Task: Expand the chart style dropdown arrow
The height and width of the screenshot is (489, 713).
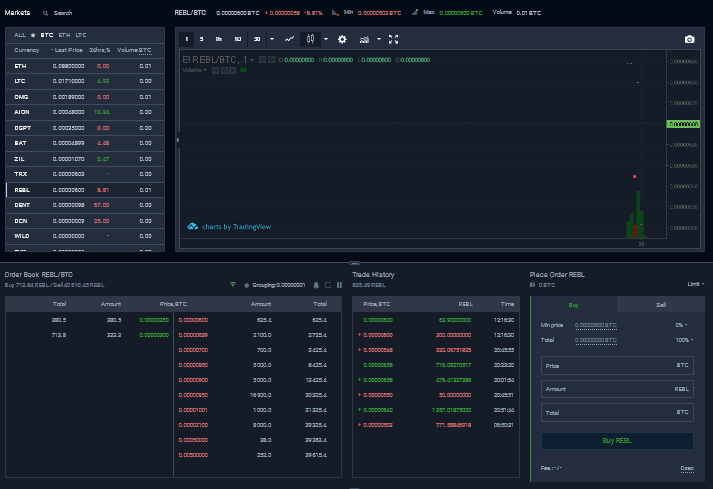Action: click(326, 40)
